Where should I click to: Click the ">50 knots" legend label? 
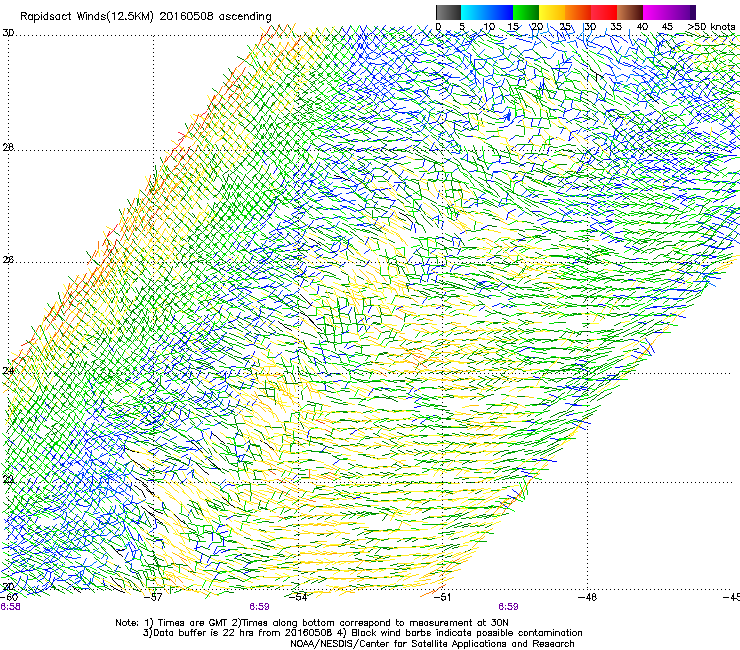tap(711, 26)
